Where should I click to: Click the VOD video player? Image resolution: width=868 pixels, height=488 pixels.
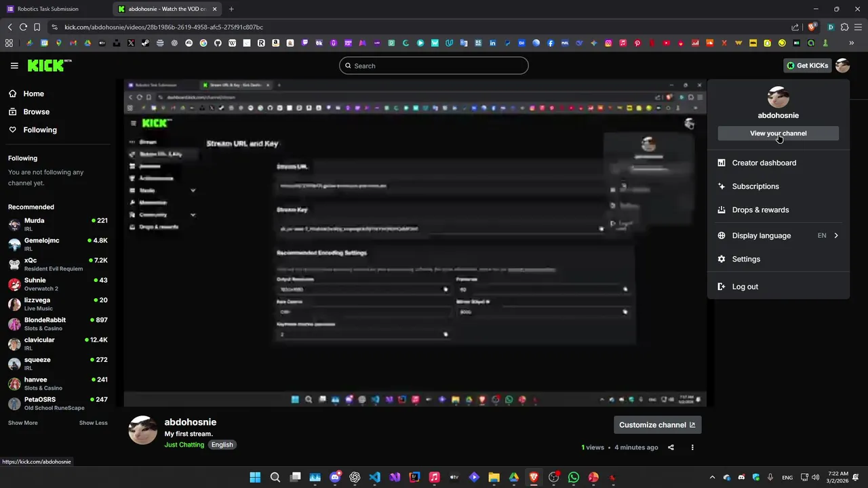point(415,243)
